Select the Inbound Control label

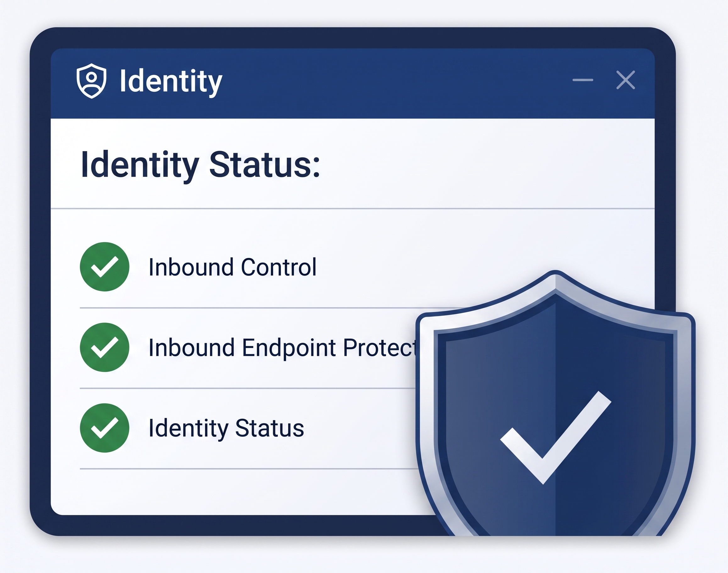[x=233, y=267]
